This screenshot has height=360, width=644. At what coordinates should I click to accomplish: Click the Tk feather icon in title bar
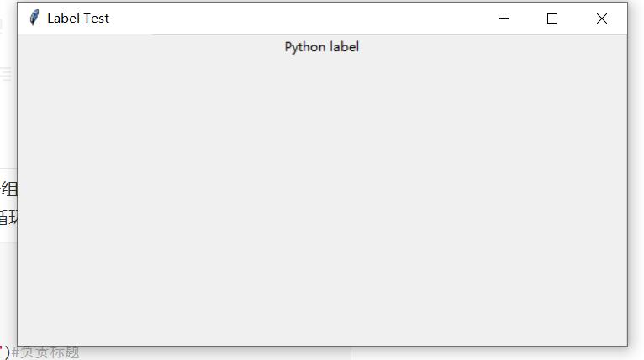point(34,18)
